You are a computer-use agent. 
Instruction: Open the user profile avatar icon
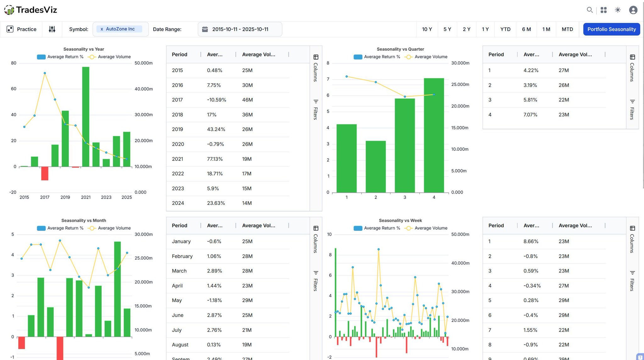tap(633, 10)
